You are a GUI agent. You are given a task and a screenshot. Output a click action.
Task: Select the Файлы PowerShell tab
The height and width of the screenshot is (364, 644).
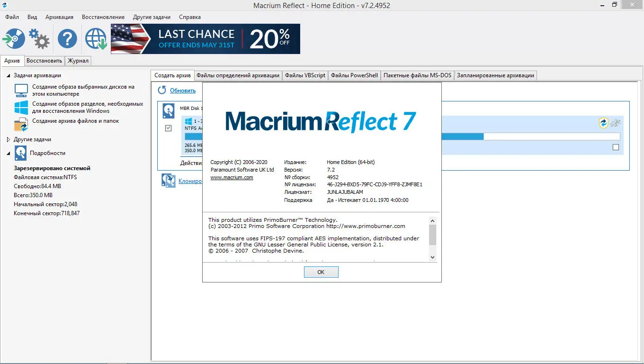(354, 75)
